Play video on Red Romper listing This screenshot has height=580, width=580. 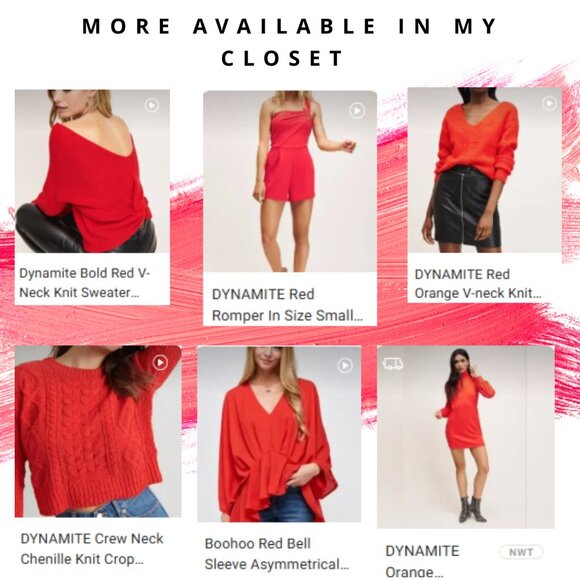tap(357, 111)
